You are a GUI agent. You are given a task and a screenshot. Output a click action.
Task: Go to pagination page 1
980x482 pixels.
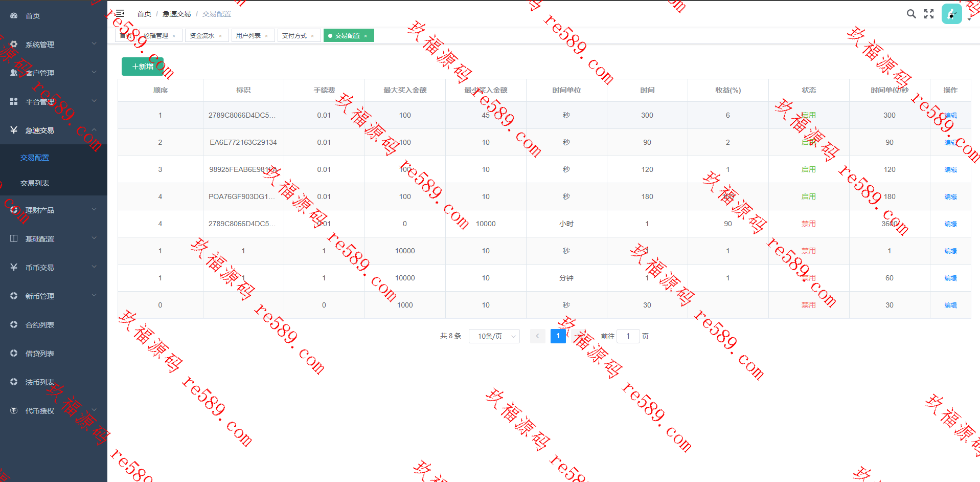click(558, 336)
